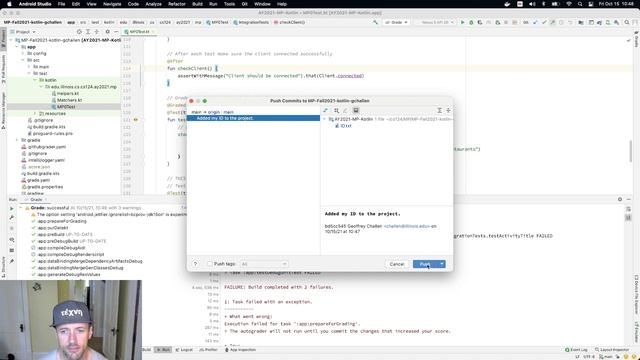Click the Push button in the dialog
This screenshot has width=640, height=360.
pos(425,264)
